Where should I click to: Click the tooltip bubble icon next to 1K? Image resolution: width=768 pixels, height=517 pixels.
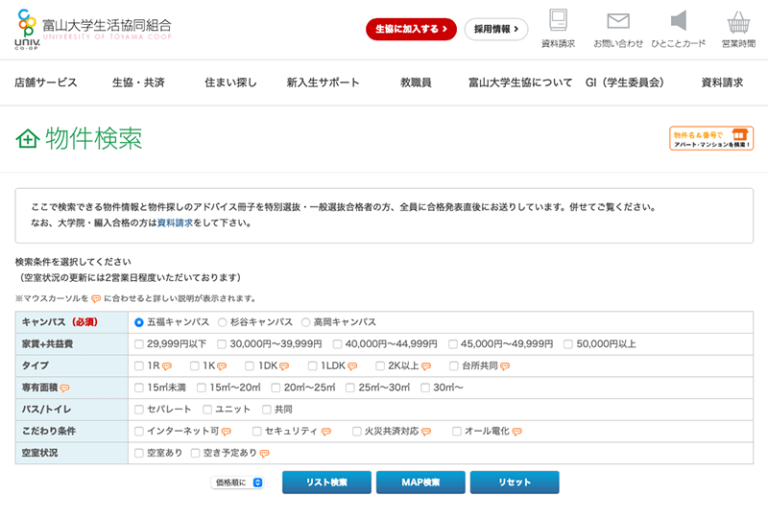pos(222,366)
